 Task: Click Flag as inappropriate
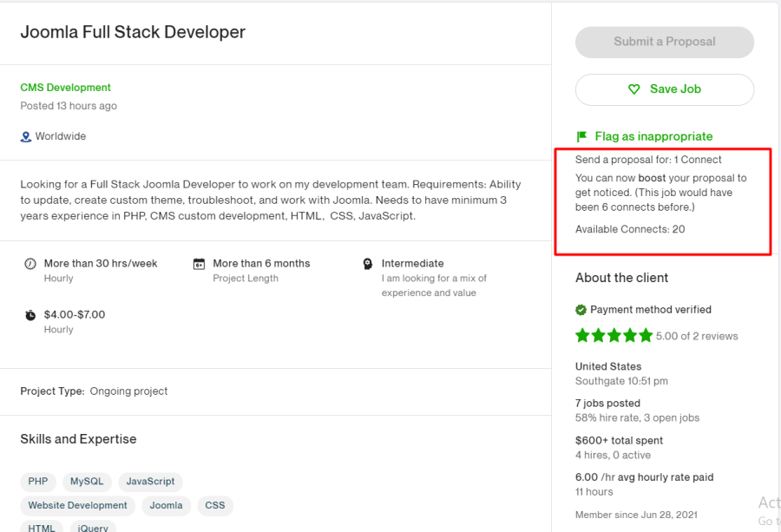click(655, 136)
